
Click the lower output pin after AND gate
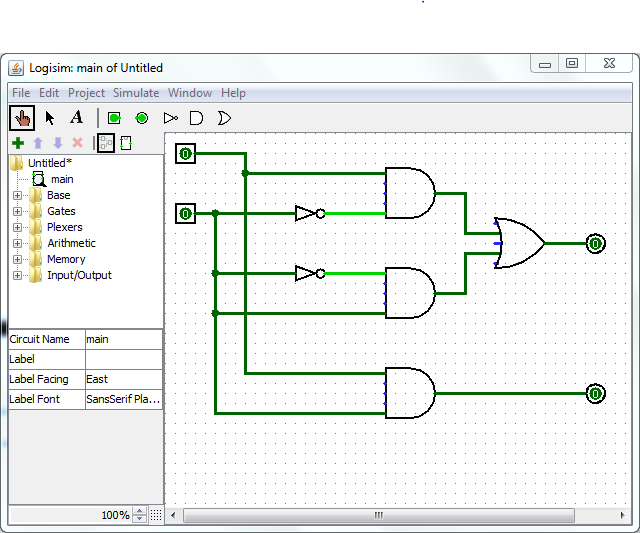pos(596,394)
